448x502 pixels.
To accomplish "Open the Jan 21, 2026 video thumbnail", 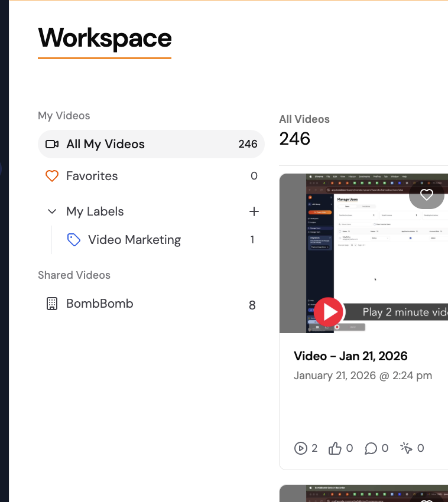I will (363, 253).
